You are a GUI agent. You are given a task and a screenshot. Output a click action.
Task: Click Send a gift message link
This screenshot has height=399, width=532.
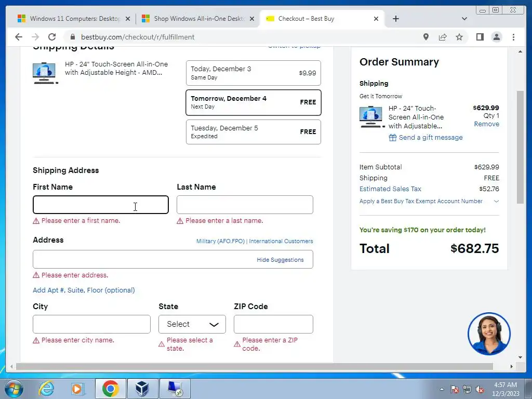pos(431,137)
